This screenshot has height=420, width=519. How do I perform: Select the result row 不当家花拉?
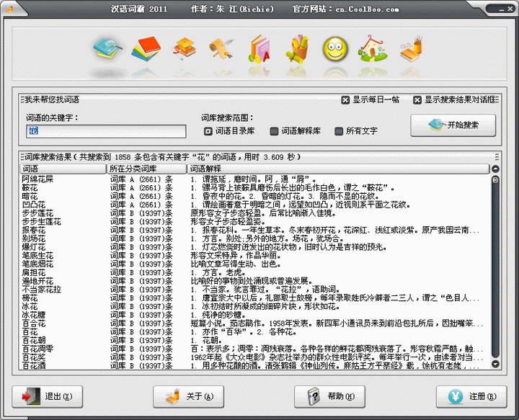tap(255, 290)
